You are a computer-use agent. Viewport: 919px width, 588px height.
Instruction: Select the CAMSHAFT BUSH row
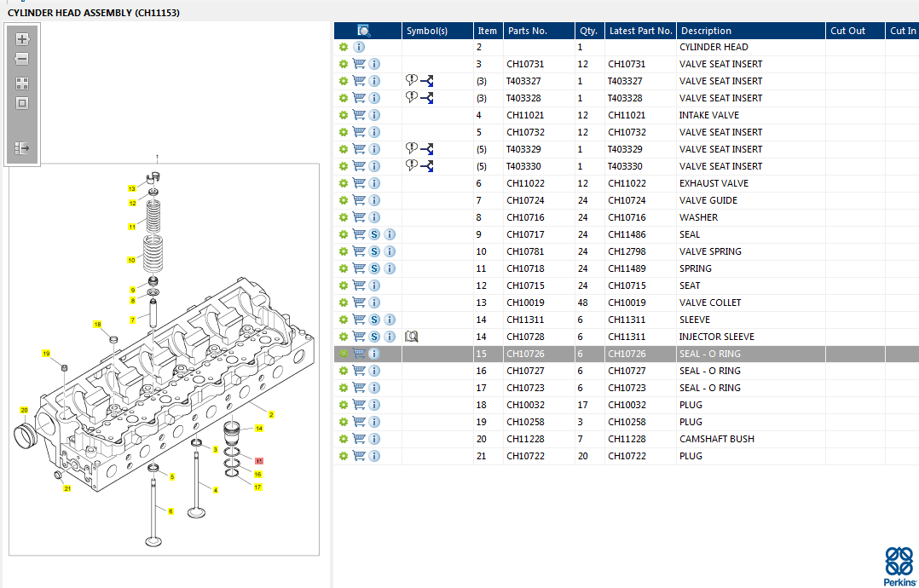[716, 439]
